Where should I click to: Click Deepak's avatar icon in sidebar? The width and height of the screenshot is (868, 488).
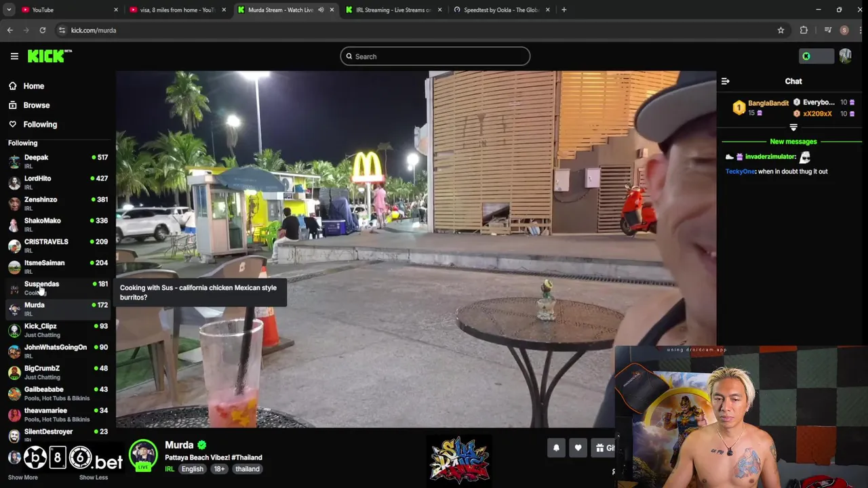tap(14, 161)
